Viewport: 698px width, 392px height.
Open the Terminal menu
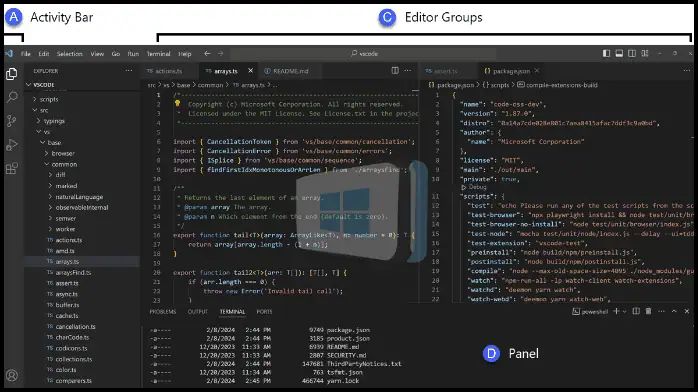158,54
